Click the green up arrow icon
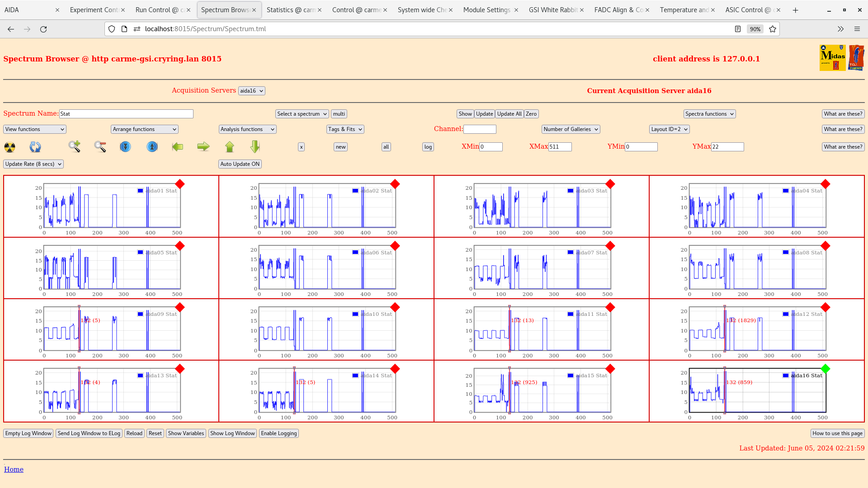The height and width of the screenshot is (488, 868). 230,146
